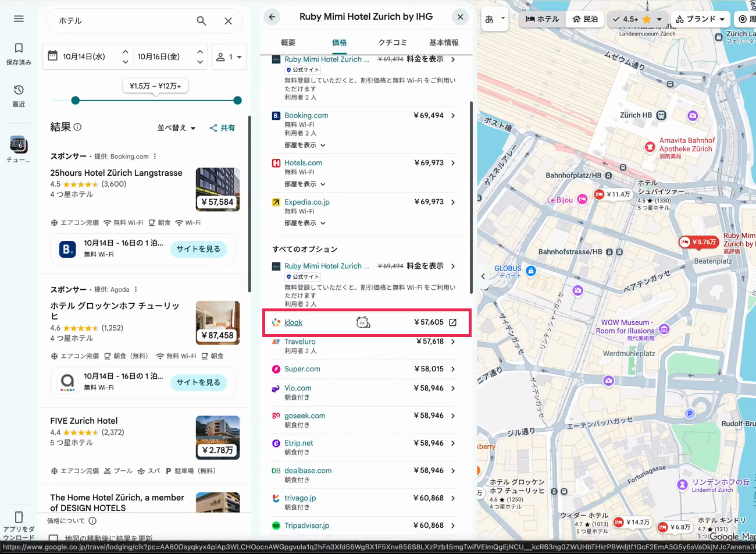Toggle the 民泊 filter chip
Screen dimensions: 756x554
pyautogui.click(x=585, y=19)
